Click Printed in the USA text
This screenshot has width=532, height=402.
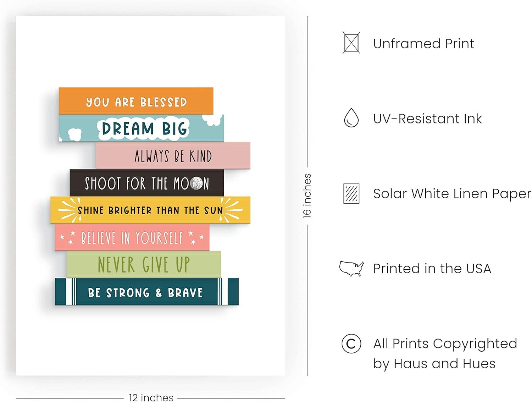pos(432,269)
